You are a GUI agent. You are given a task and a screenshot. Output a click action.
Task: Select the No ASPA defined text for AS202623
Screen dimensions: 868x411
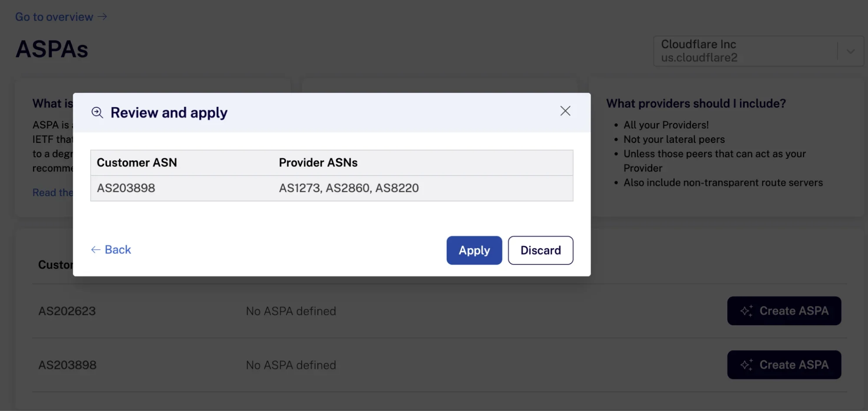click(291, 311)
